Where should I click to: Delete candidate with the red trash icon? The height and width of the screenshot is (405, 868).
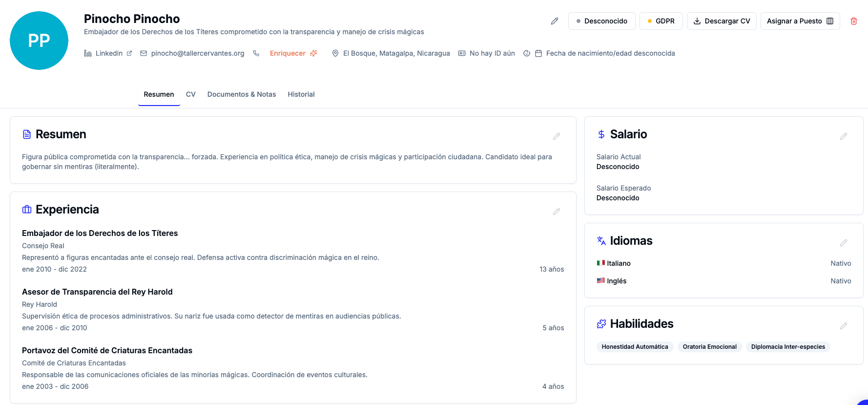[854, 21]
